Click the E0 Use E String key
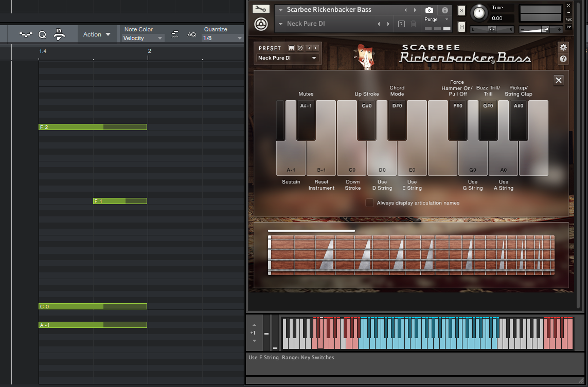Viewport: 588px width, 387px height. coord(412,158)
